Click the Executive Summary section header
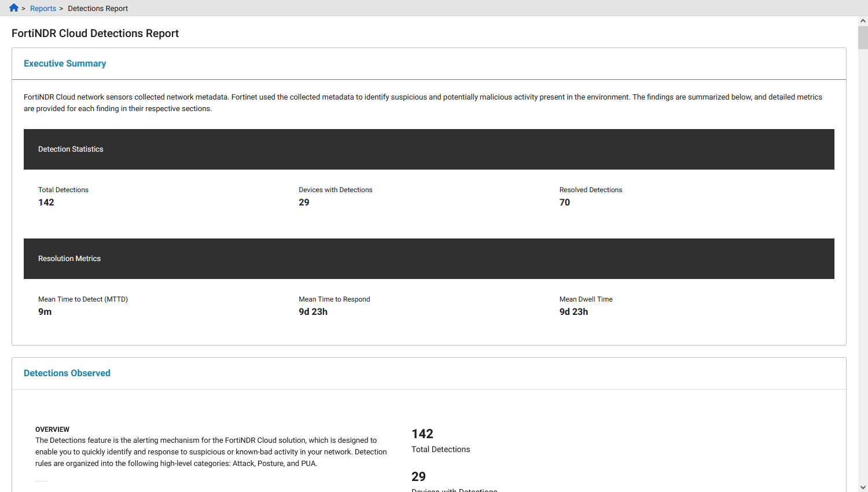This screenshot has height=492, width=868. click(x=65, y=64)
